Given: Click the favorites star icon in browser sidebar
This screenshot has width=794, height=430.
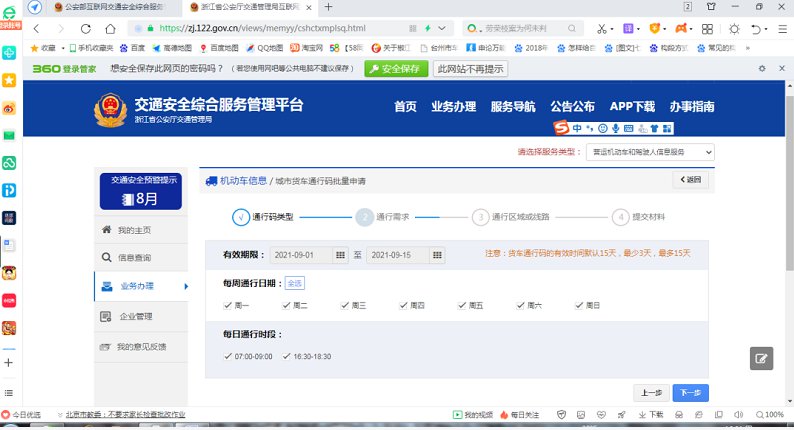Looking at the screenshot, I should pyautogui.click(x=9, y=79).
